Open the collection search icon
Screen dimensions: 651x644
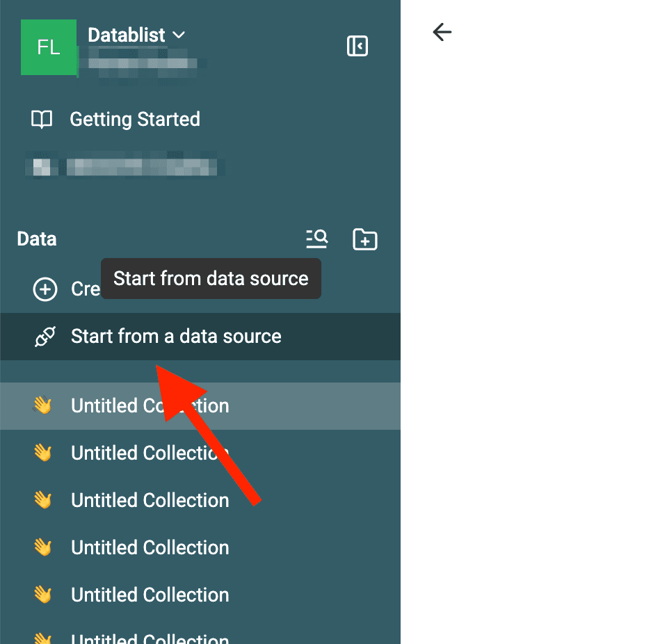coord(316,239)
